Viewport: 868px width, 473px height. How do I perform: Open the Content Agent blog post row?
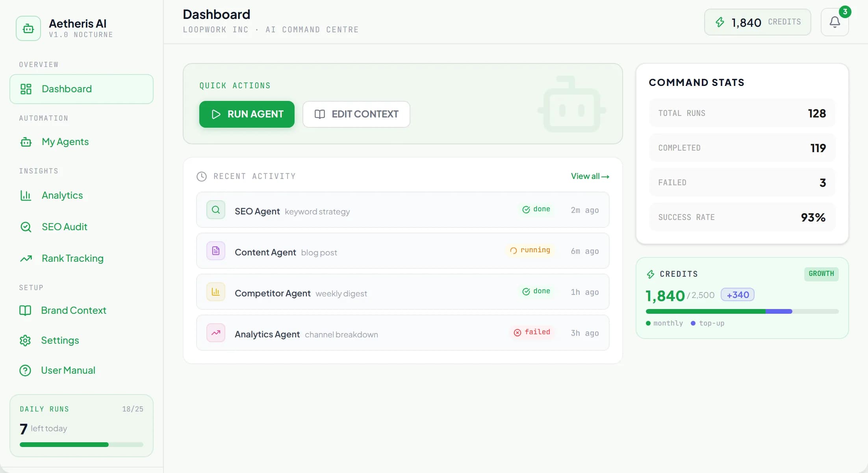[x=403, y=251]
